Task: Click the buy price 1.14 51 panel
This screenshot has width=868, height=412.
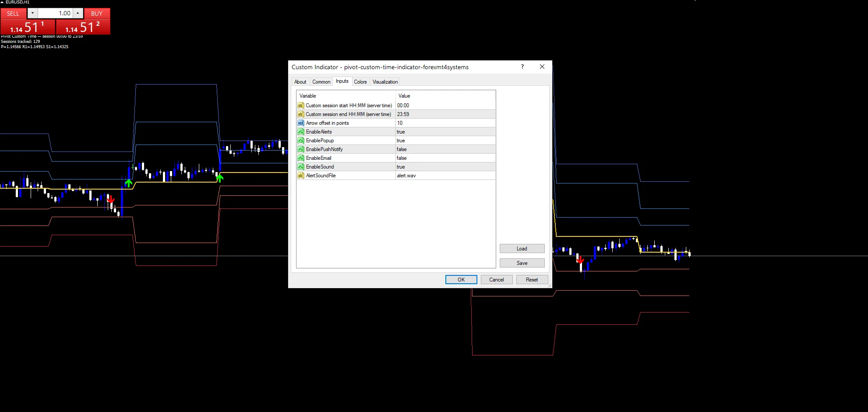Action: tap(83, 27)
